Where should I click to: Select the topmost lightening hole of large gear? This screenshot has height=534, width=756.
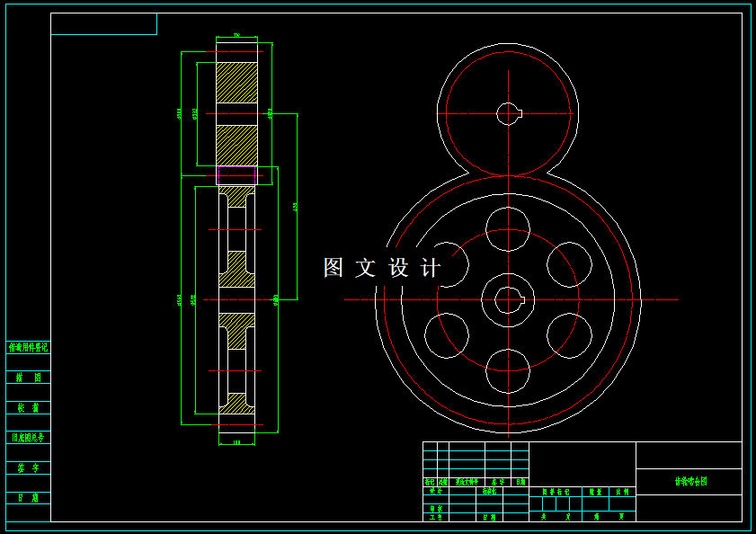tap(508, 229)
